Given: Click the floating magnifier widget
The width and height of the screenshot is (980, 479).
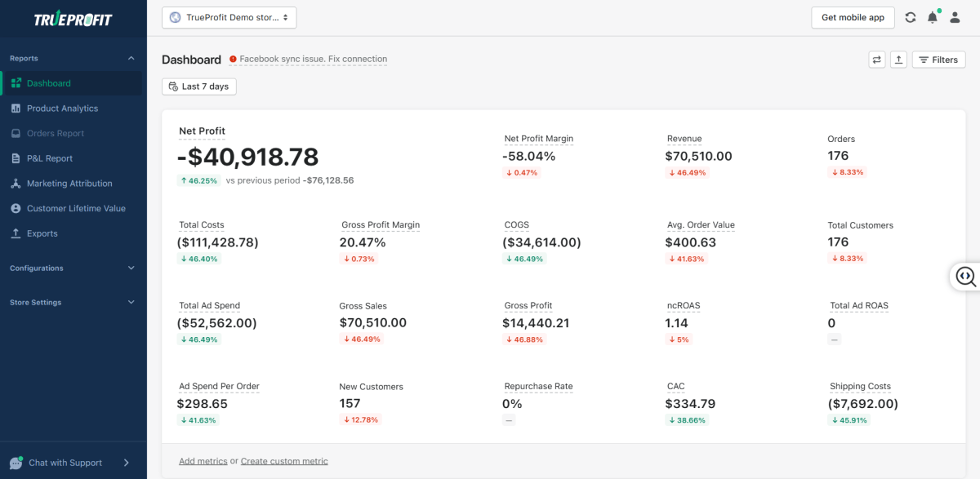Looking at the screenshot, I should pyautogui.click(x=965, y=277).
